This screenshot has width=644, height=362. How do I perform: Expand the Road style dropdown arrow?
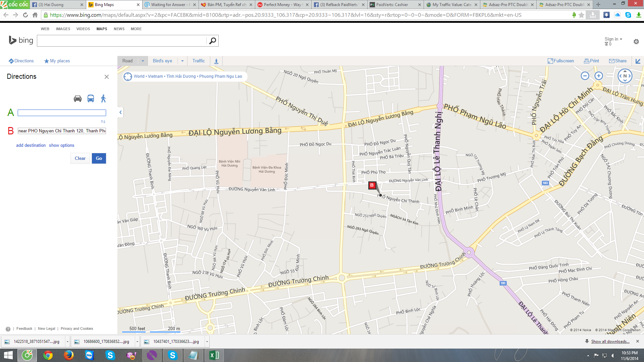click(143, 61)
